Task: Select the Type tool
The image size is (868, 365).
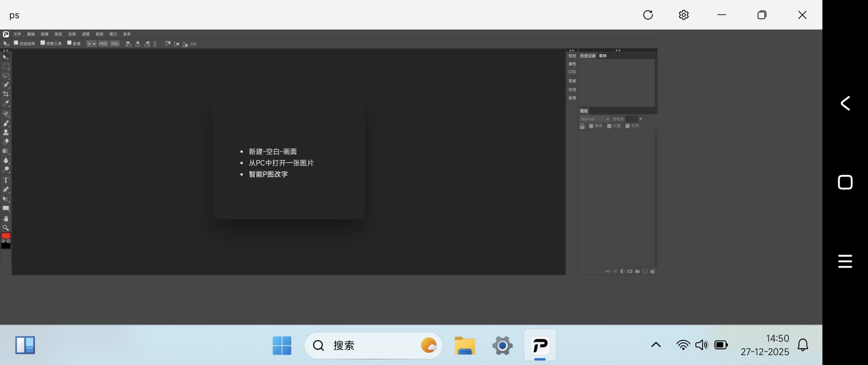Action: [x=6, y=180]
